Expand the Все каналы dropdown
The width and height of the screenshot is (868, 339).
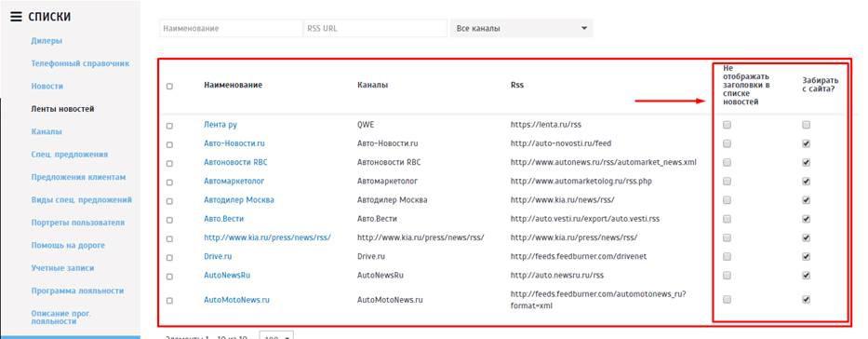click(x=522, y=28)
